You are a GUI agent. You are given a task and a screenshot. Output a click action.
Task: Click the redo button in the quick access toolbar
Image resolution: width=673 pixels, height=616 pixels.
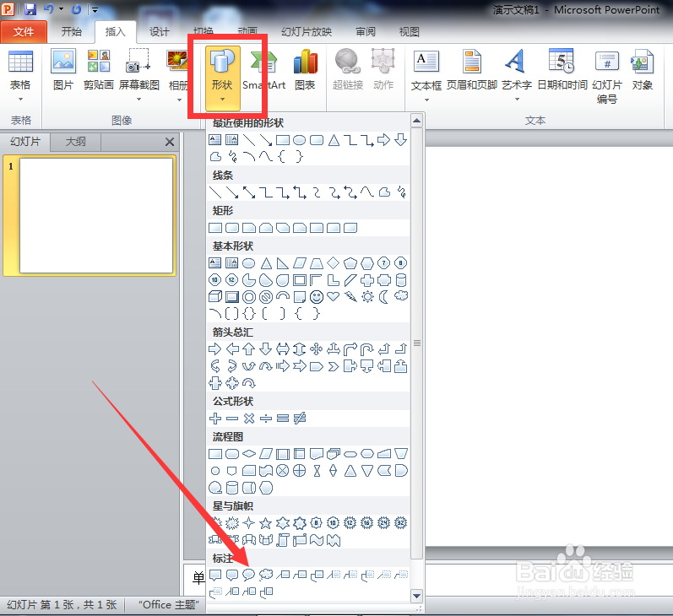[x=76, y=9]
